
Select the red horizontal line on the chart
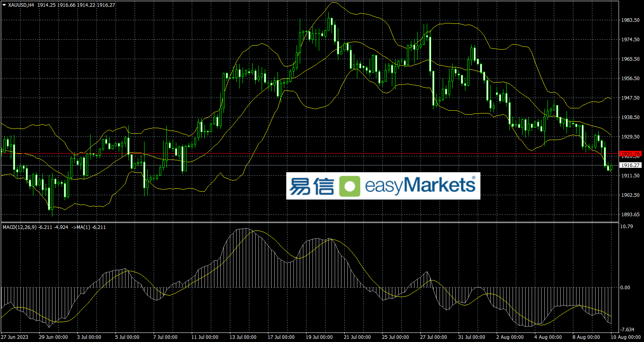pos(310,154)
